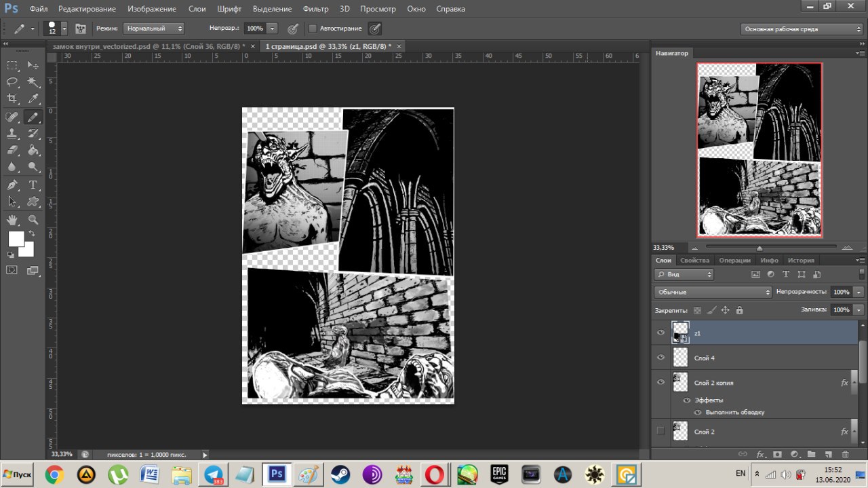This screenshot has width=868, height=488.
Task: Click foreground color swatch
Action: click(16, 238)
